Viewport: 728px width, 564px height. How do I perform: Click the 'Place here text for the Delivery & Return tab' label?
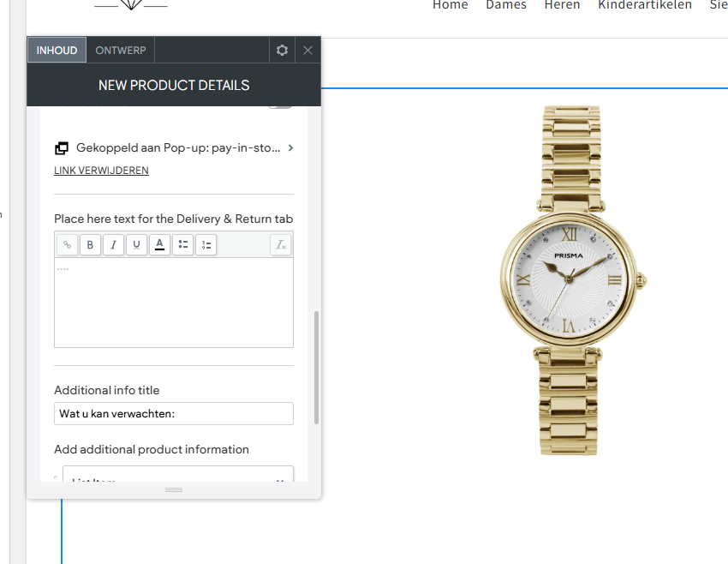click(x=174, y=219)
